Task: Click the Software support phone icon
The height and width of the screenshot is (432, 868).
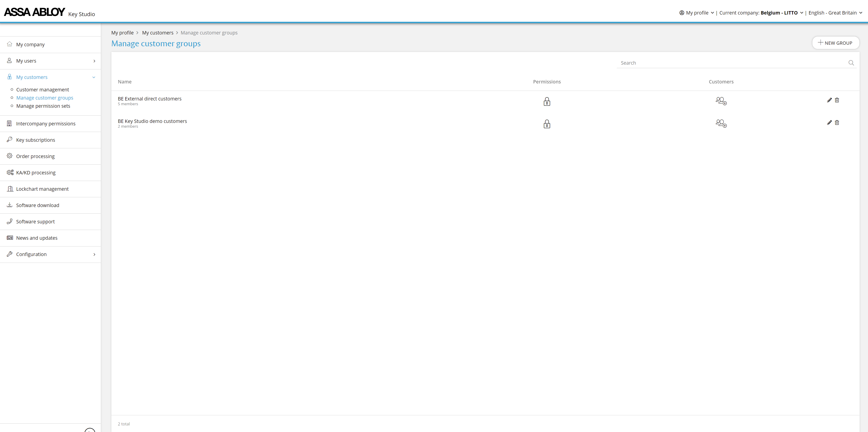Action: (x=10, y=221)
